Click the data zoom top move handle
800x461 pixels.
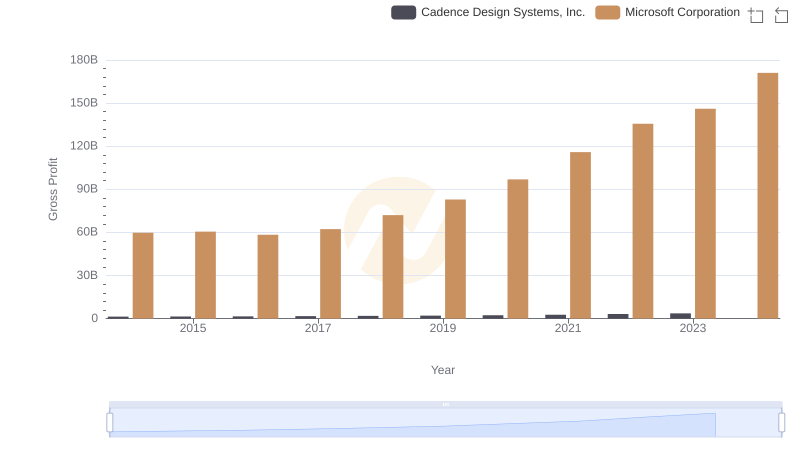(445, 404)
